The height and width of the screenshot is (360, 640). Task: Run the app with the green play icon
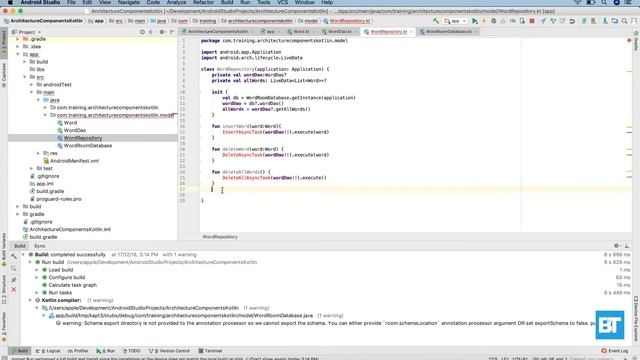coord(475,21)
